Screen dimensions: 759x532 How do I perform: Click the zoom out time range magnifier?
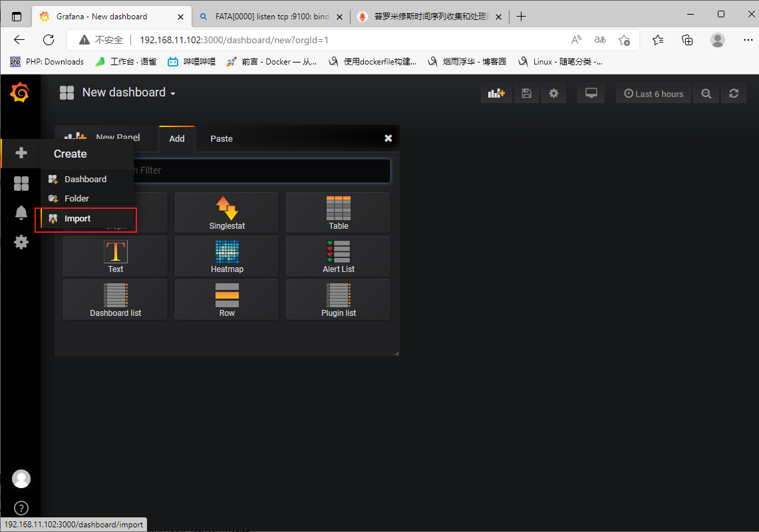[706, 93]
